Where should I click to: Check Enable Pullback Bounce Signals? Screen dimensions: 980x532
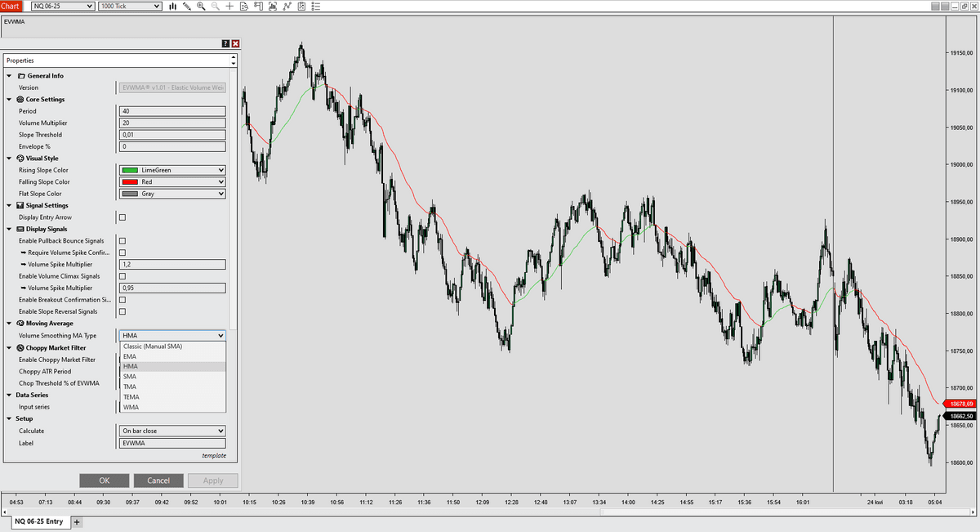(x=122, y=241)
